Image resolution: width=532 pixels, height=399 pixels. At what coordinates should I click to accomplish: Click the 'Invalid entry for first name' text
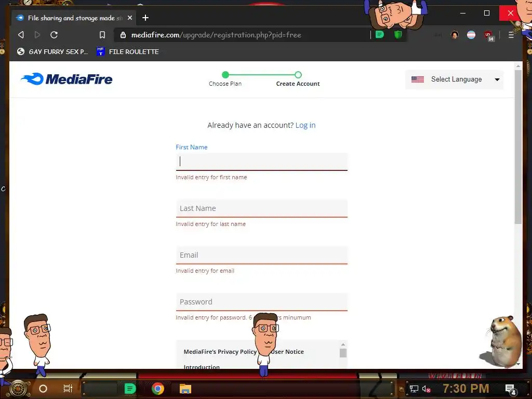(211, 177)
